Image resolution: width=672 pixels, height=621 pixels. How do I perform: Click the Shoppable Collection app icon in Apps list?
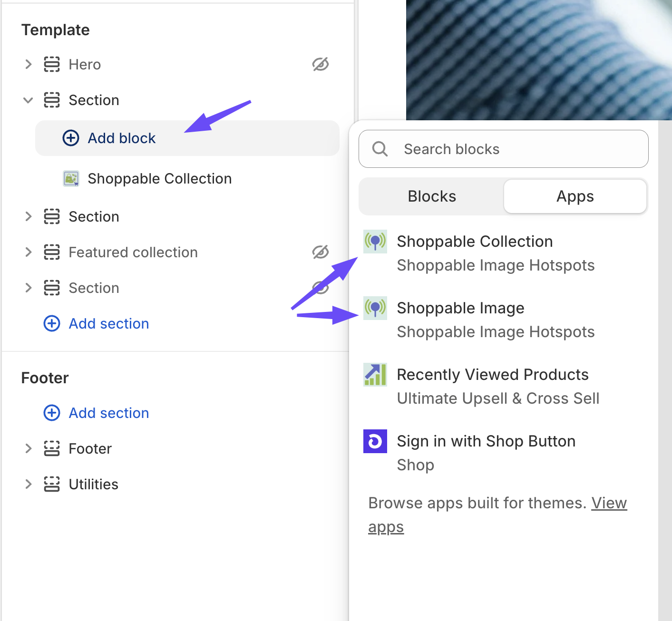(x=375, y=242)
